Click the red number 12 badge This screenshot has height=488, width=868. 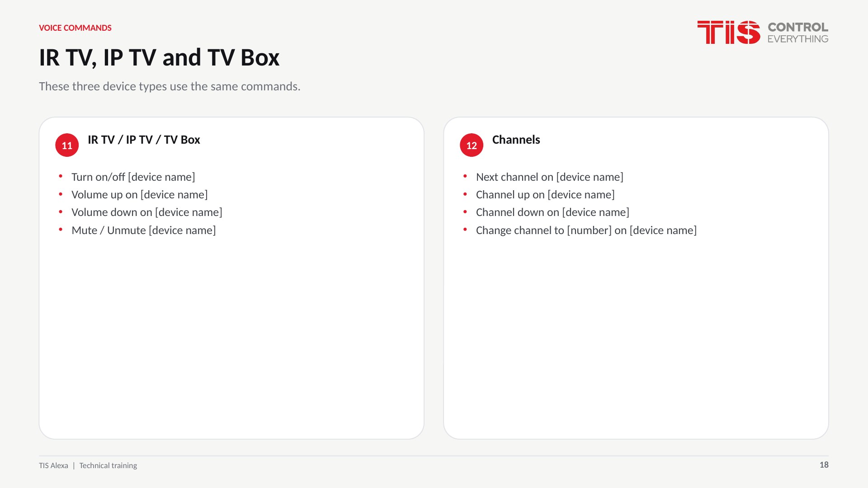pyautogui.click(x=472, y=145)
